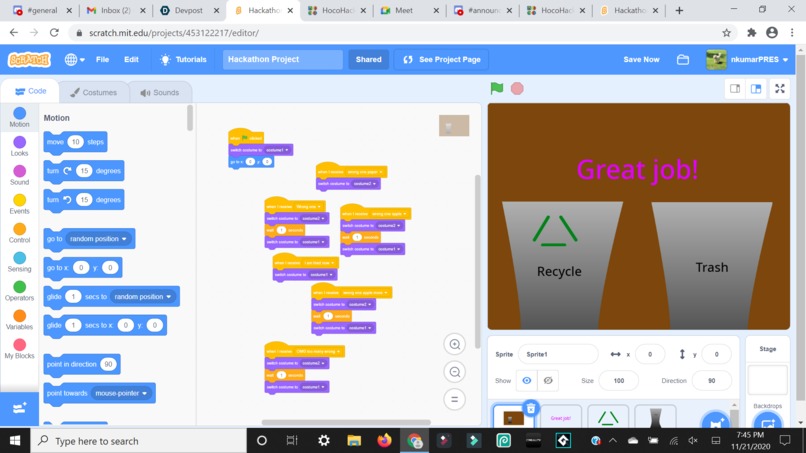806x453 pixels.
Task: Click the when green flag clicked hat block
Action: coord(246,137)
